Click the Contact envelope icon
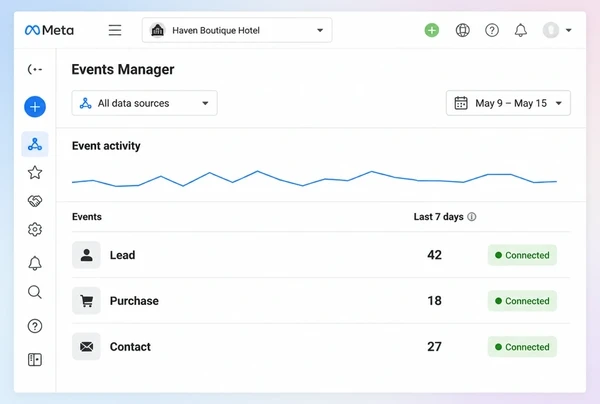This screenshot has width=600, height=404. (86, 347)
